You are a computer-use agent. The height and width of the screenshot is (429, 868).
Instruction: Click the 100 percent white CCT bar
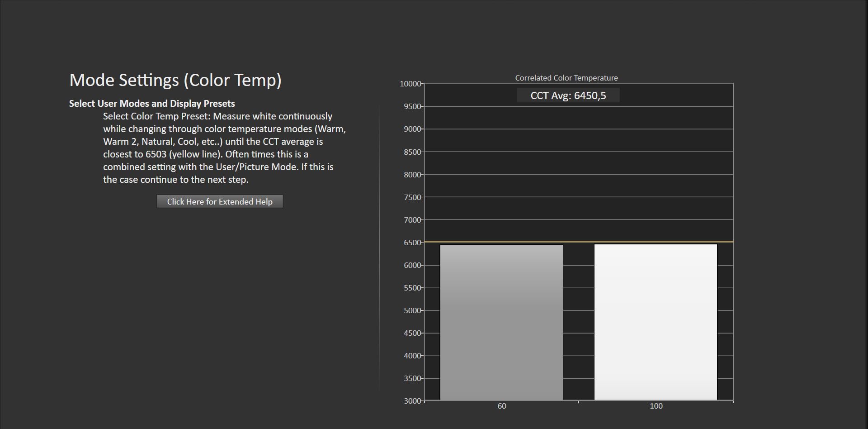coord(656,322)
